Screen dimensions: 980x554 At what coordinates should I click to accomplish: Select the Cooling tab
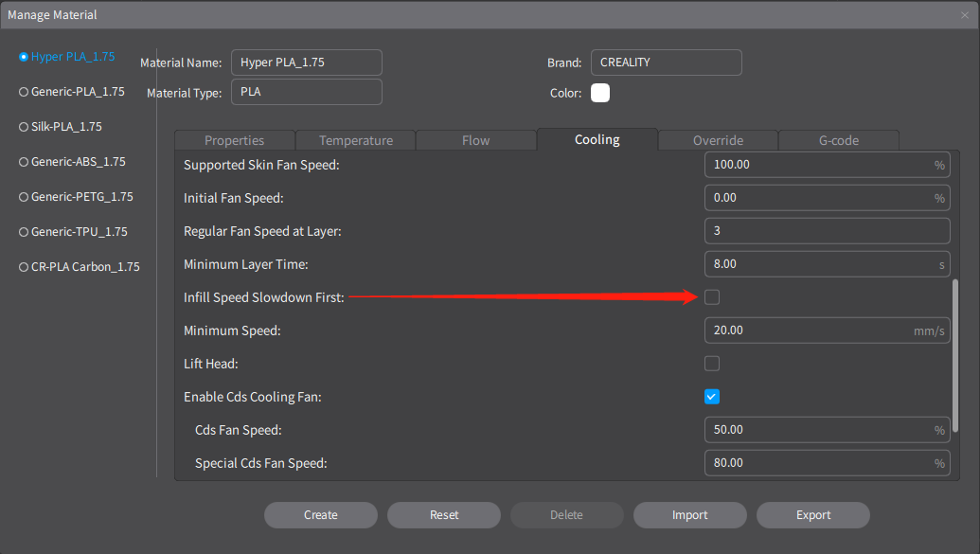click(597, 139)
